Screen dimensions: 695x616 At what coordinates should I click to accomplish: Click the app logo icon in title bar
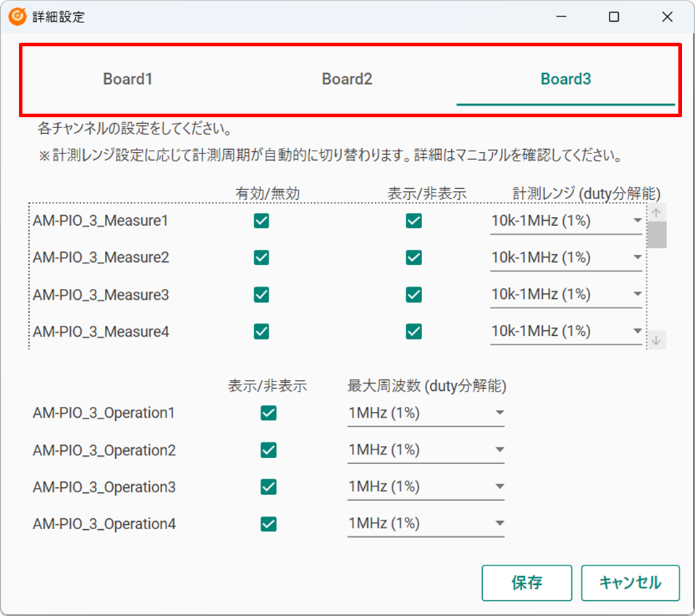18,17
